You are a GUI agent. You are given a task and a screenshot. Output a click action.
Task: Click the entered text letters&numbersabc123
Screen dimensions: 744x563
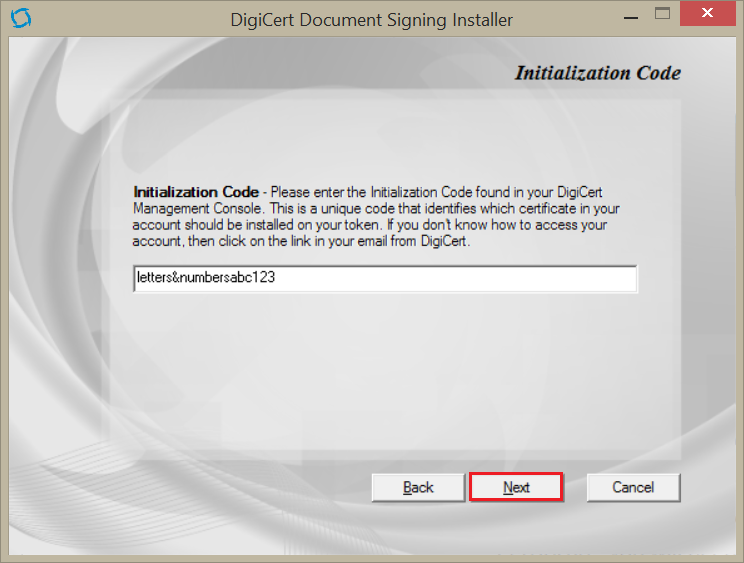pos(205,279)
